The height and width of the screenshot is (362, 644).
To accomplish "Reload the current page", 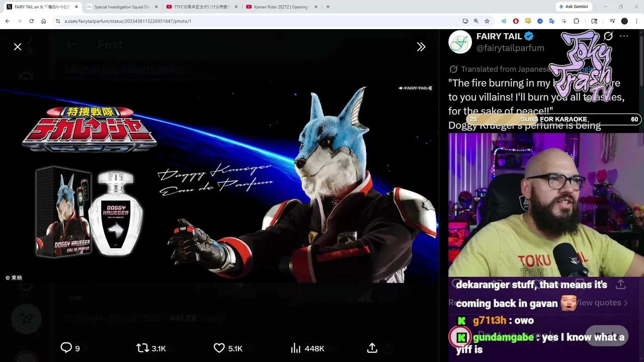I will (31, 21).
